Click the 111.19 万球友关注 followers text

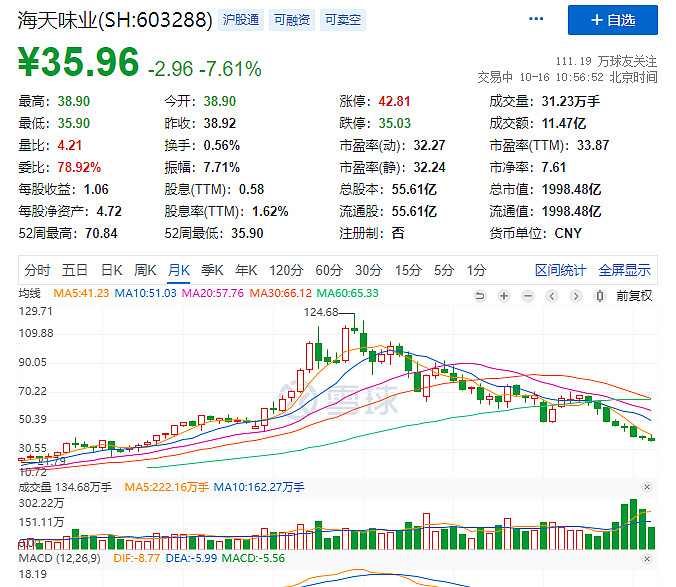606,61
